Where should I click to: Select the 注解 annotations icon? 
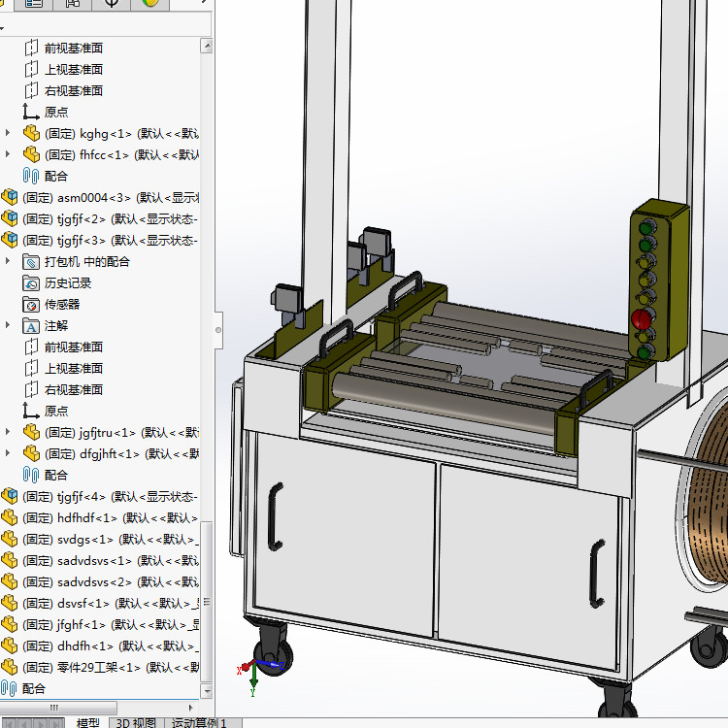pos(31,326)
